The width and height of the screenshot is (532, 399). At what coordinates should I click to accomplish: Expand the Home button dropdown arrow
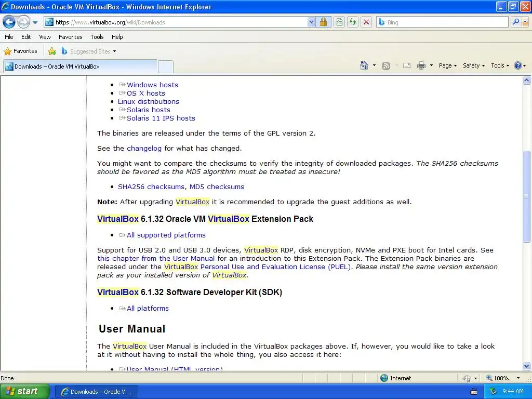tap(374, 65)
